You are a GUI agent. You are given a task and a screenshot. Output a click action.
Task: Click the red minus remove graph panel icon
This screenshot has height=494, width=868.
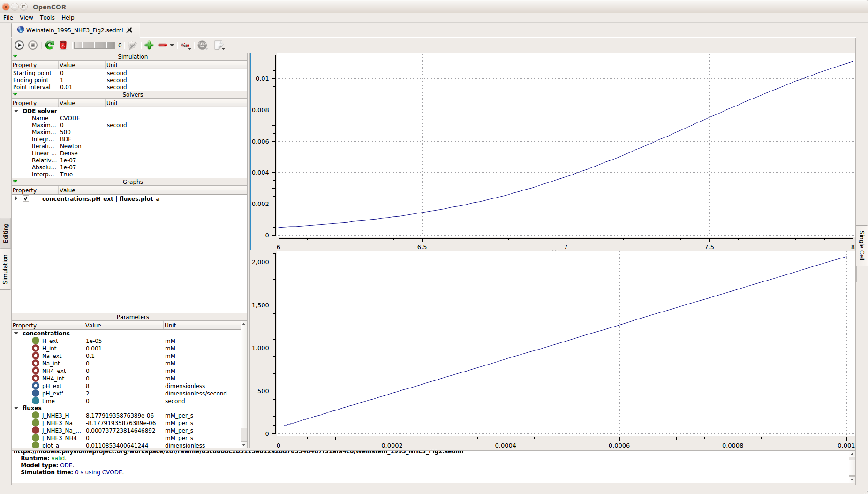point(163,45)
